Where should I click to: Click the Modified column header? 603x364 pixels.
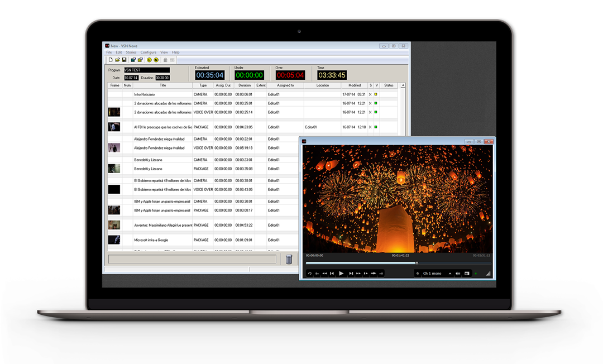pyautogui.click(x=354, y=85)
